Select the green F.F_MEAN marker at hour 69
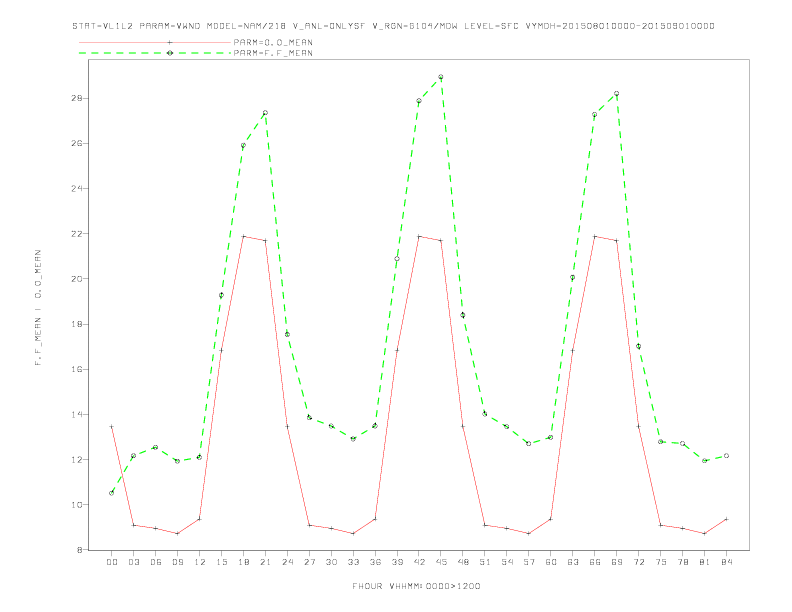The image size is (792, 612). click(x=617, y=94)
